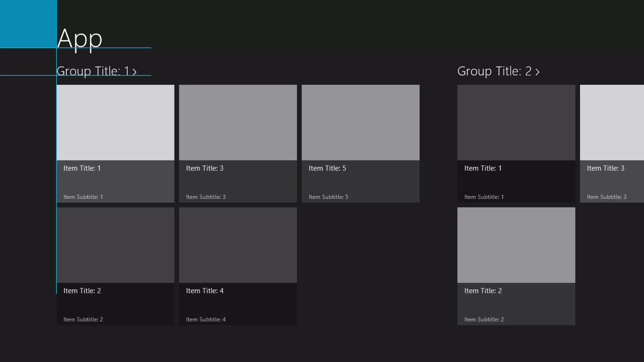Expand Group 1 via its chevron
The height and width of the screenshot is (362, 644).
(x=135, y=72)
